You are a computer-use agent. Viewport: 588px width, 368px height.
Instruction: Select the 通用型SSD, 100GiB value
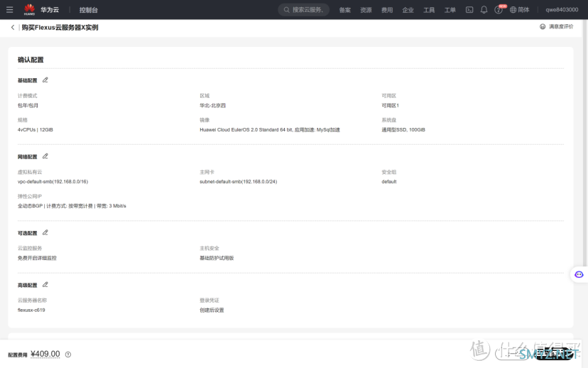pyautogui.click(x=403, y=130)
